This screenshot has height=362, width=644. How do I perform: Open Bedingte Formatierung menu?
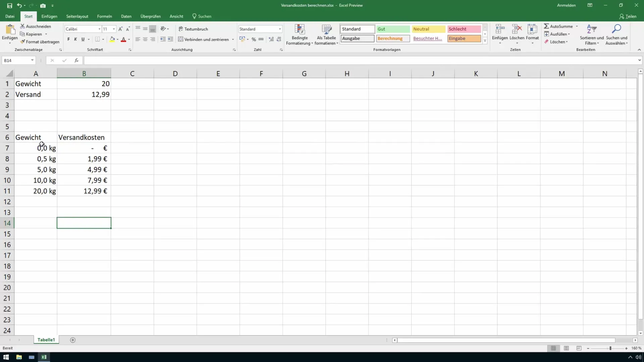300,35
